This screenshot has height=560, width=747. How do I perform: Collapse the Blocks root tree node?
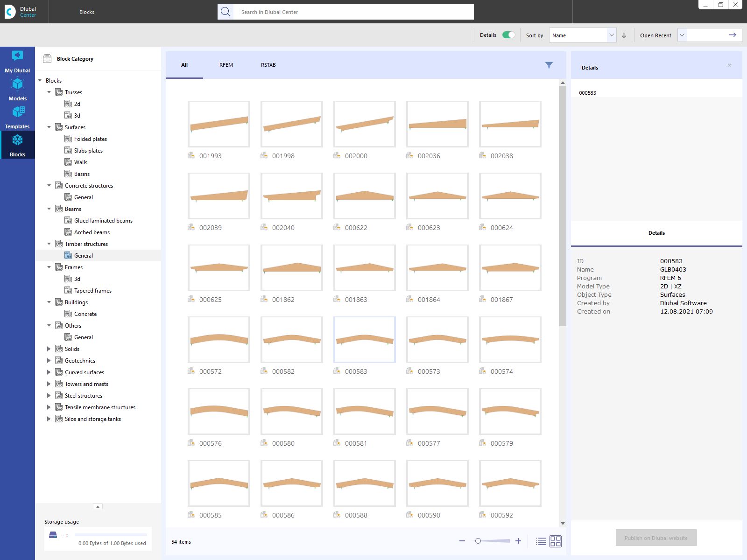click(40, 81)
